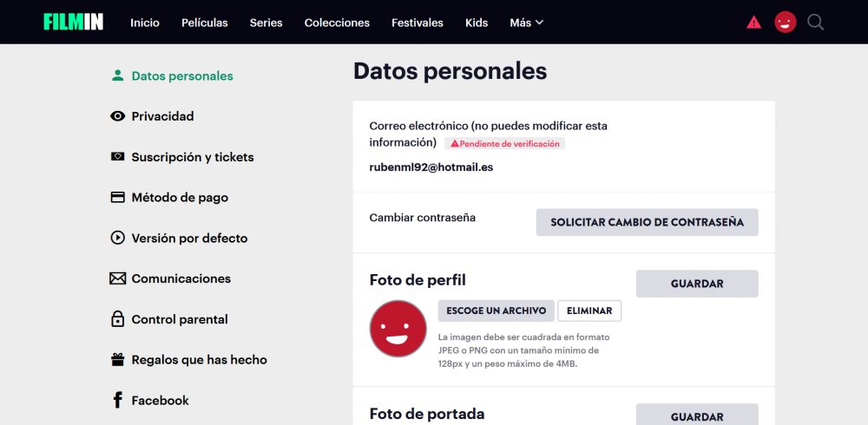Open Colecciones in the navigation bar

pyautogui.click(x=337, y=23)
